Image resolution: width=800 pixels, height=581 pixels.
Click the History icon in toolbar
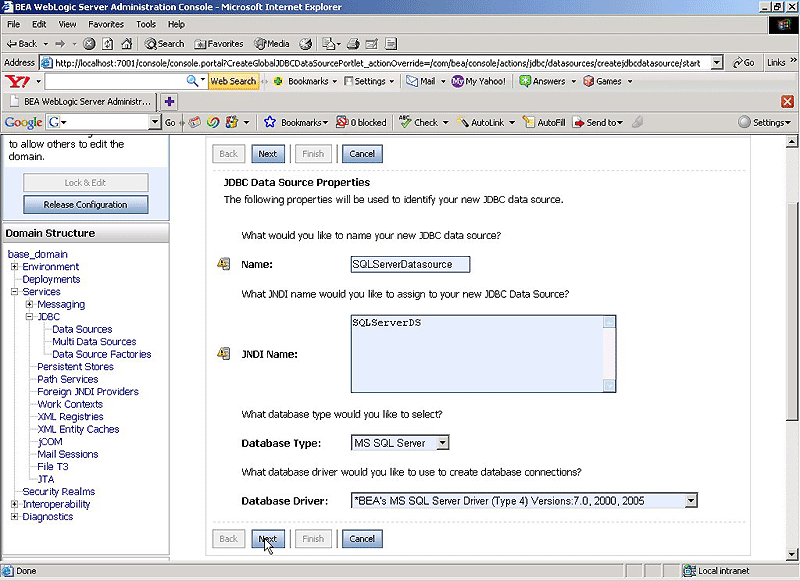(306, 44)
